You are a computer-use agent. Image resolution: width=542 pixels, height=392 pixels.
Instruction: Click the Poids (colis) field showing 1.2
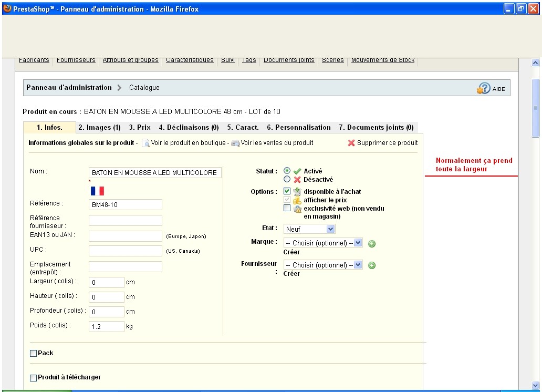pos(106,327)
